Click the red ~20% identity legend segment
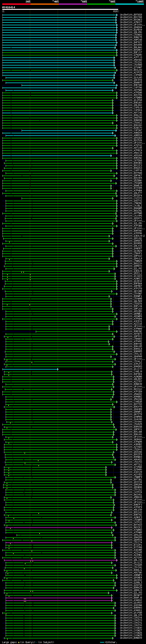 (16, 4)
